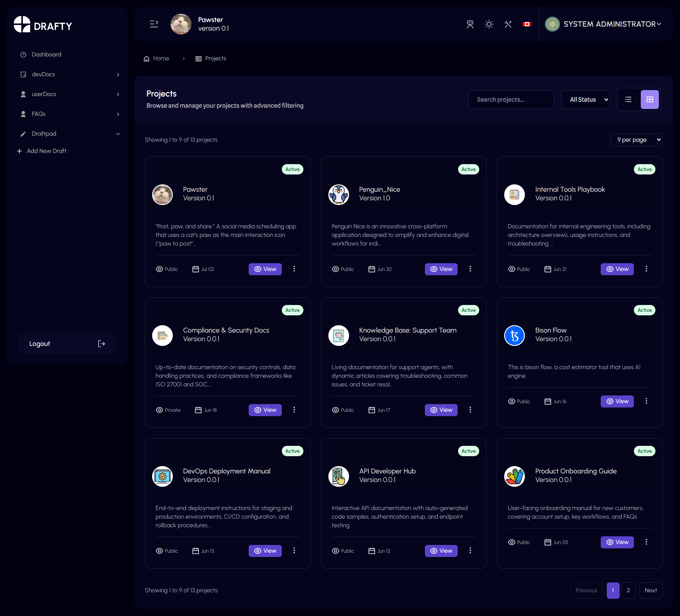Open the tools wrench icon in header

pos(508,24)
